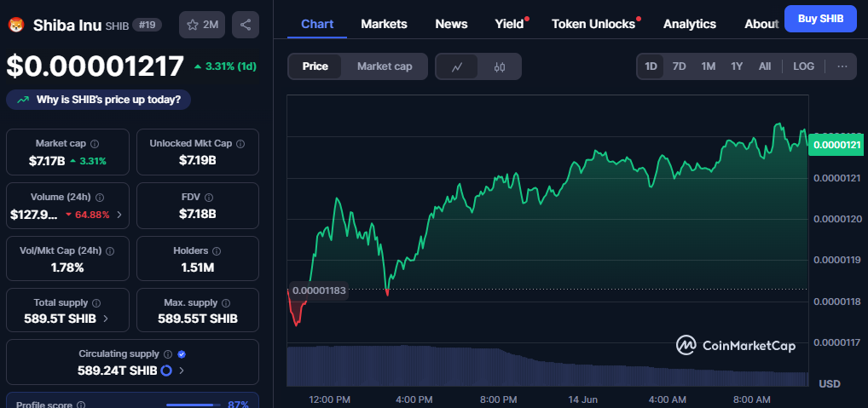Click the $0.00001217 price value

tap(95, 66)
